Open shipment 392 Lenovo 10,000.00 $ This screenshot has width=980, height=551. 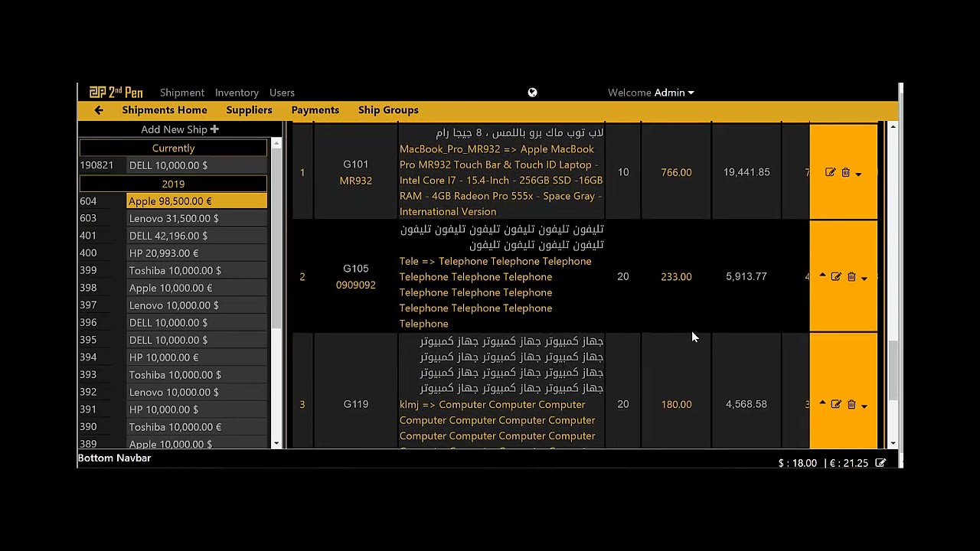pyautogui.click(x=173, y=392)
